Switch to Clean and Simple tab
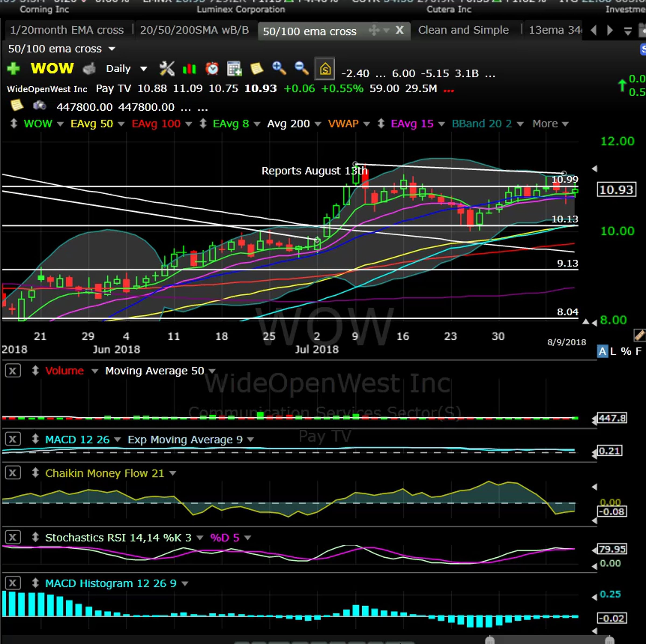The image size is (646, 644). pos(464,30)
